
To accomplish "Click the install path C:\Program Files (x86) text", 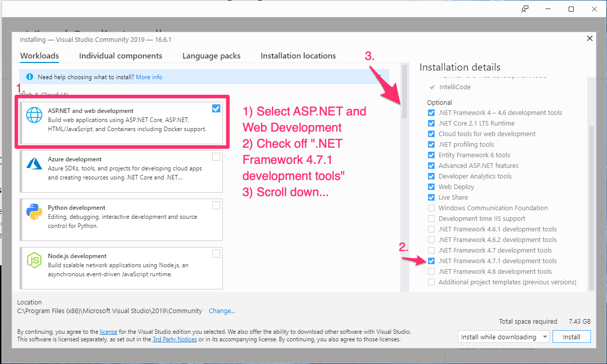I will 109,311.
